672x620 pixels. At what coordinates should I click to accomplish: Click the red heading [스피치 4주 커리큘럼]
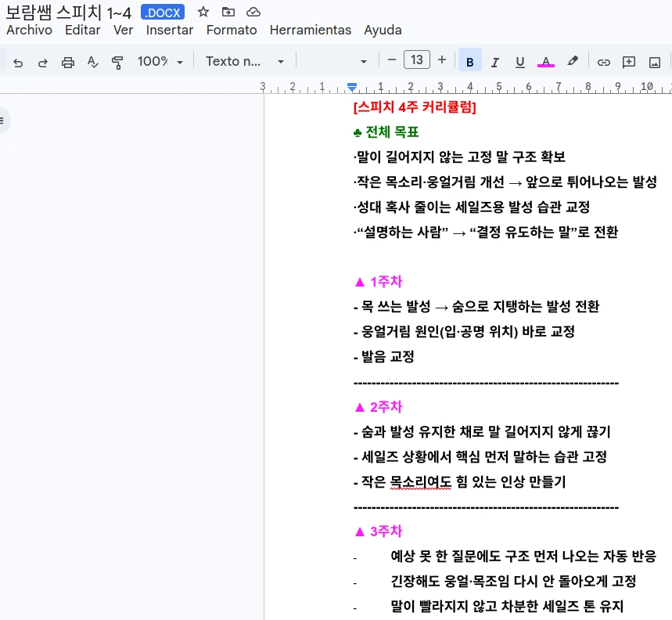415,106
